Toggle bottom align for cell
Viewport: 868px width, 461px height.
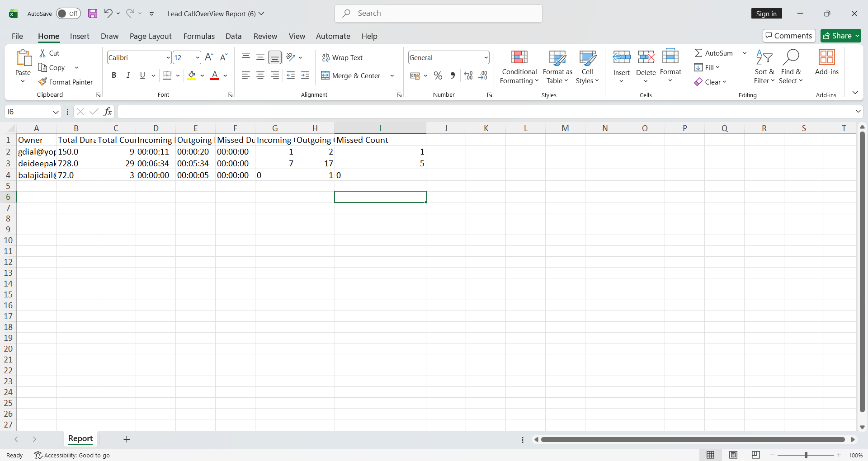coord(275,57)
